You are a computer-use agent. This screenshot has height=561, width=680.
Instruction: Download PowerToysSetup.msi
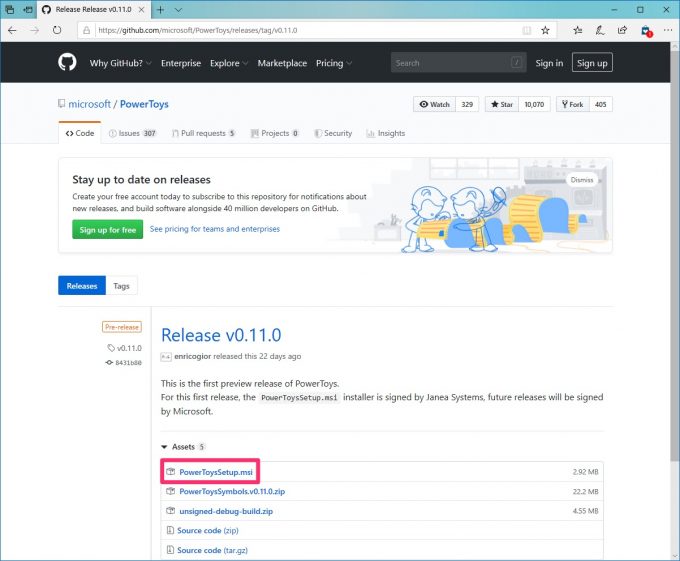pyautogui.click(x=216, y=472)
